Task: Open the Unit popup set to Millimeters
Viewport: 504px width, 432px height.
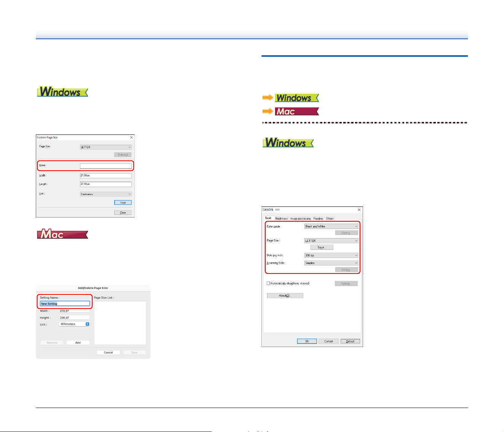Action: point(74,324)
